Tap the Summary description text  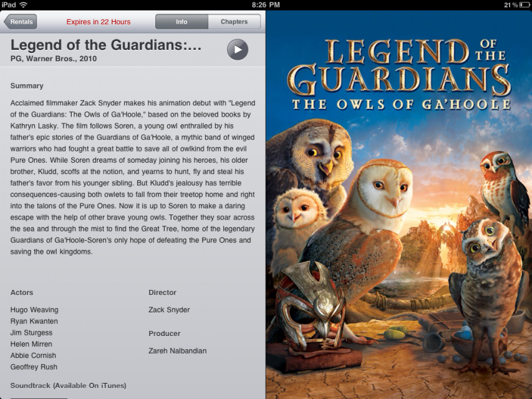click(x=133, y=177)
